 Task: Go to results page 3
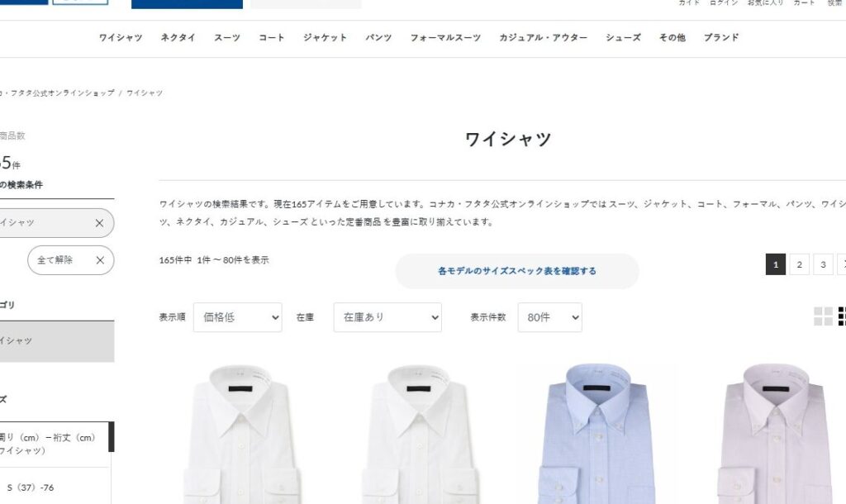[823, 264]
